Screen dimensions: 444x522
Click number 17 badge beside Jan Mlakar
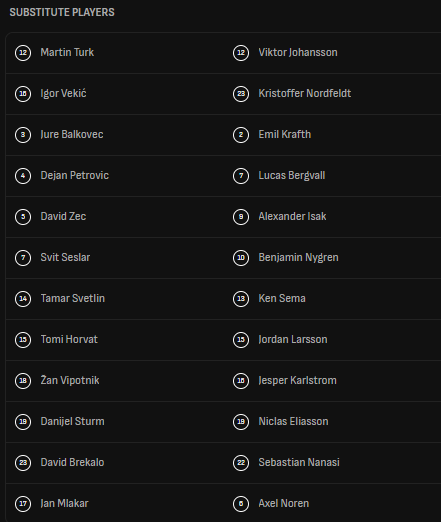coord(23,504)
